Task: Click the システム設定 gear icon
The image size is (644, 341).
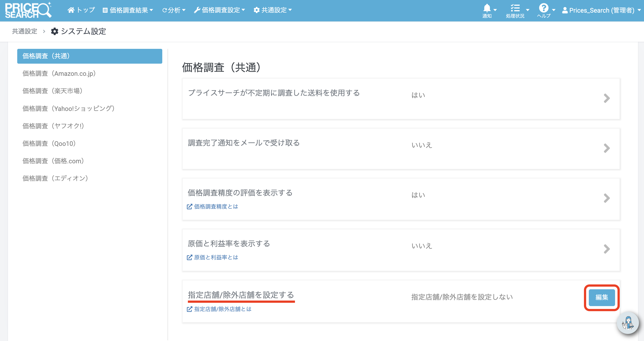Action: click(x=55, y=31)
